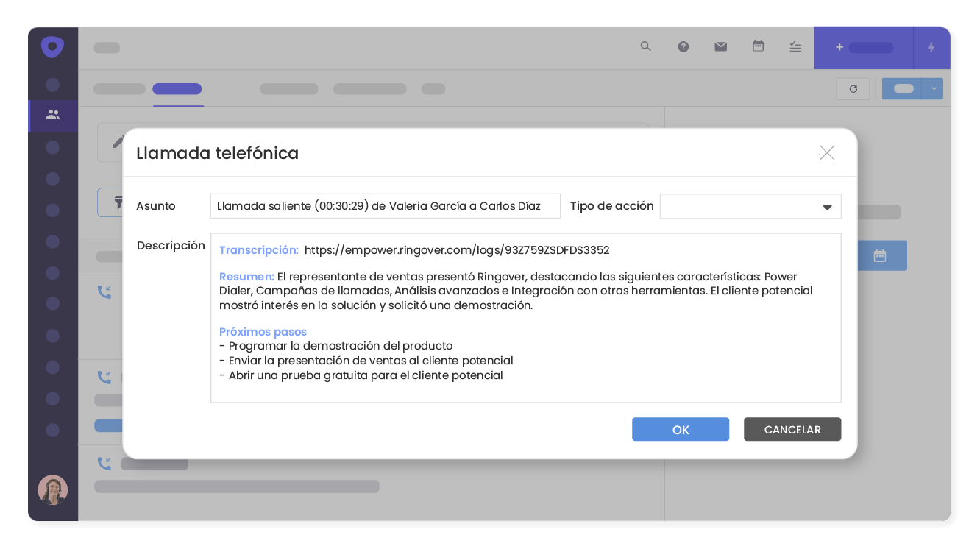Open the calendar icon in the top bar
Viewport: 980px width, 549px height.
point(758,46)
